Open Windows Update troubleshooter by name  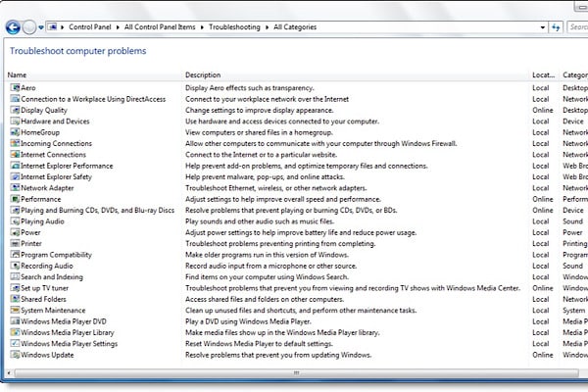coord(47,355)
